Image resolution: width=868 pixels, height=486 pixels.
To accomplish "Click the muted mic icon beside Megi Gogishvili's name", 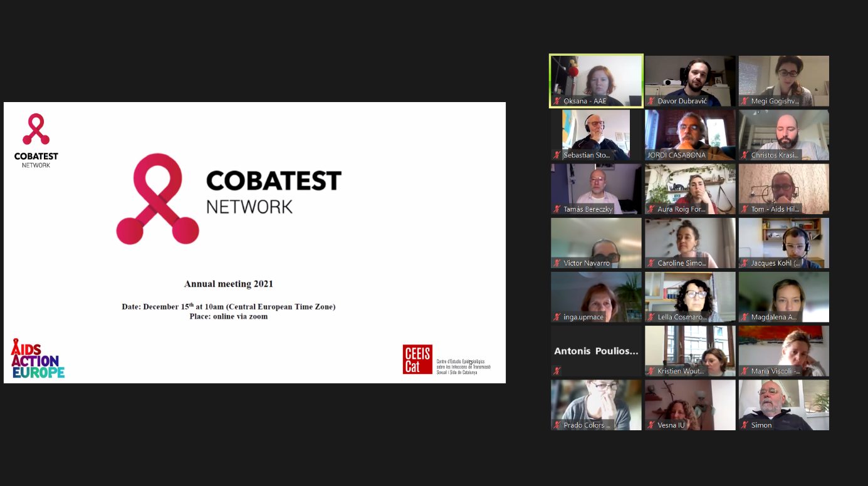I will 745,101.
